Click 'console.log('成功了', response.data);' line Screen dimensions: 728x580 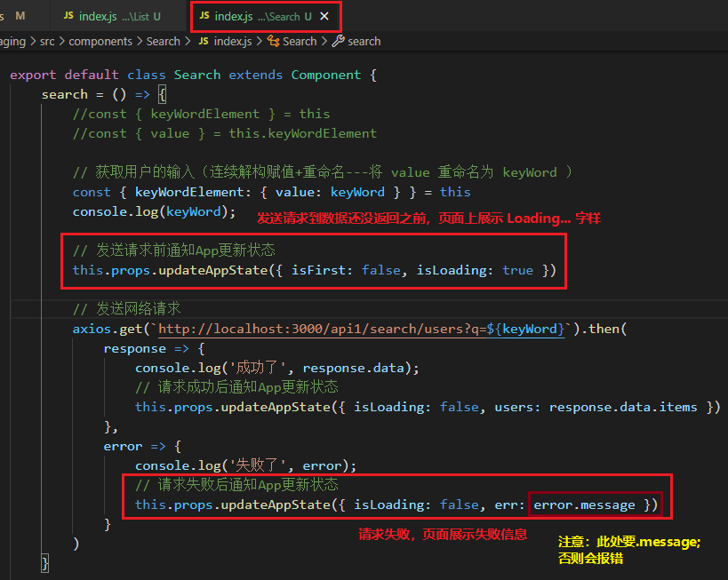click(x=277, y=368)
